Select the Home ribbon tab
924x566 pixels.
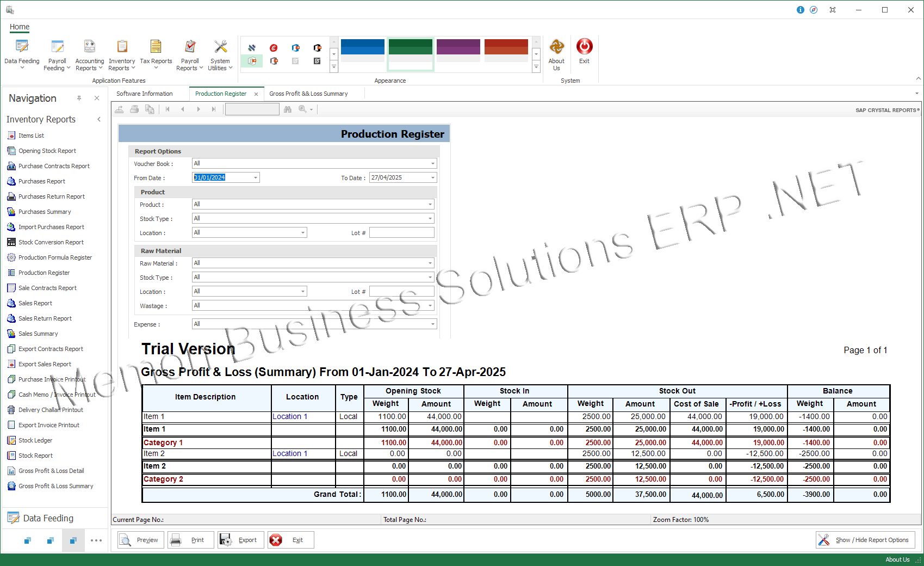(x=20, y=27)
